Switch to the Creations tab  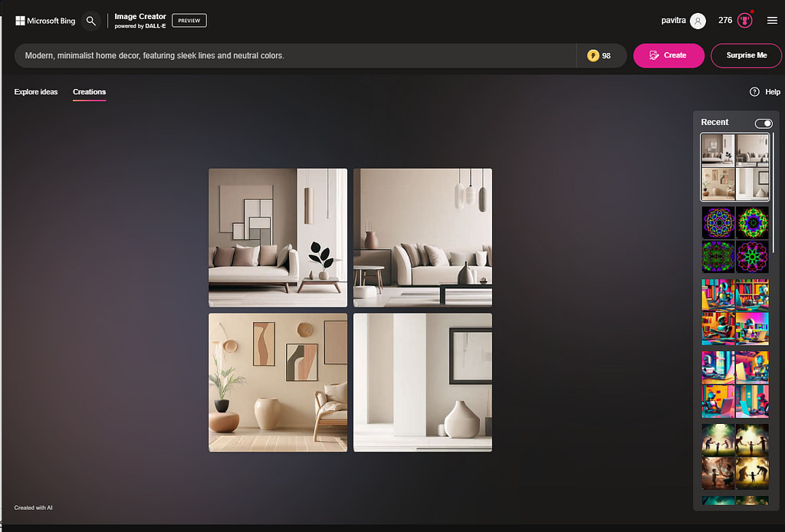pyautogui.click(x=89, y=91)
